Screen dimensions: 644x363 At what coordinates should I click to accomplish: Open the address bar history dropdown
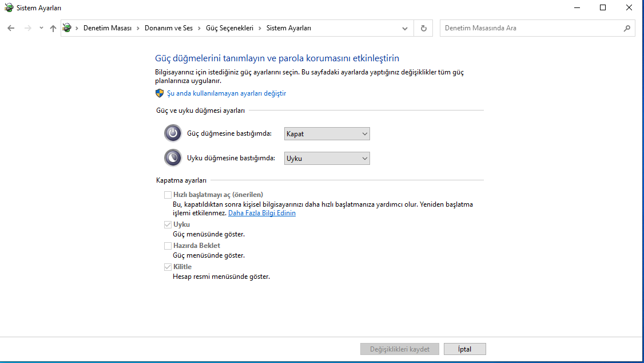[405, 29]
